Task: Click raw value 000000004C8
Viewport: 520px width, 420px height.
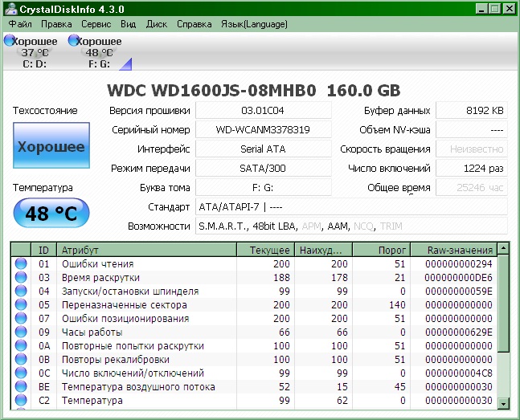Action: point(459,373)
